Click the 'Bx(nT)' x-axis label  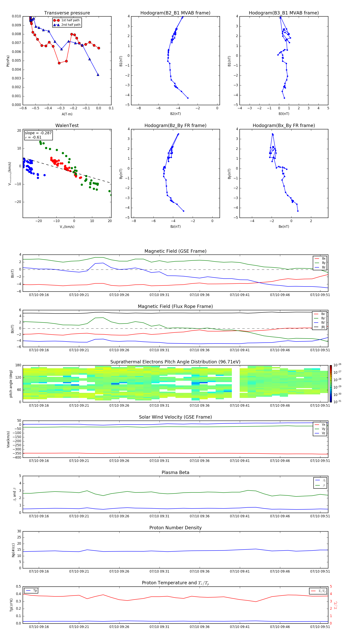click(284, 227)
